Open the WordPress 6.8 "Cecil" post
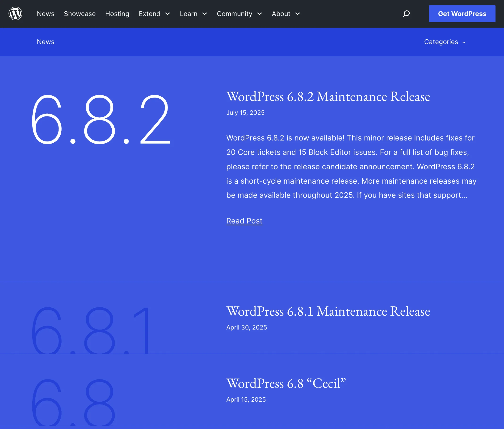 (286, 384)
